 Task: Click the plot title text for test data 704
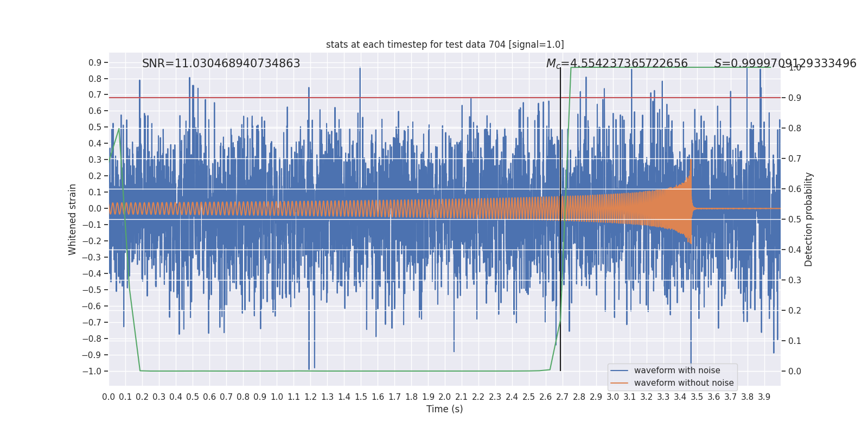coord(445,44)
